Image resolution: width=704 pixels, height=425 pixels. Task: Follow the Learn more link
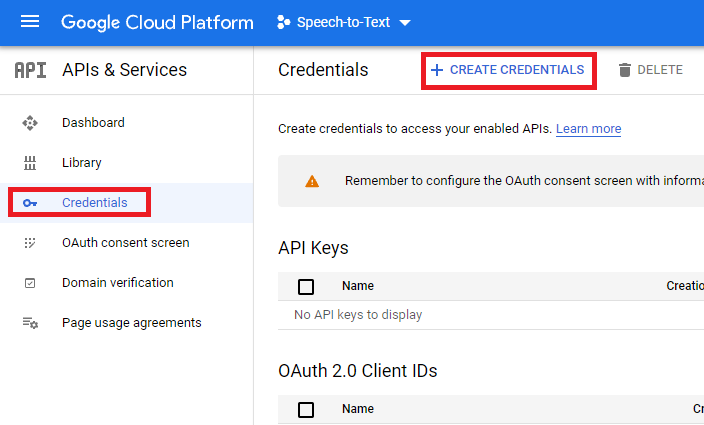(x=588, y=129)
